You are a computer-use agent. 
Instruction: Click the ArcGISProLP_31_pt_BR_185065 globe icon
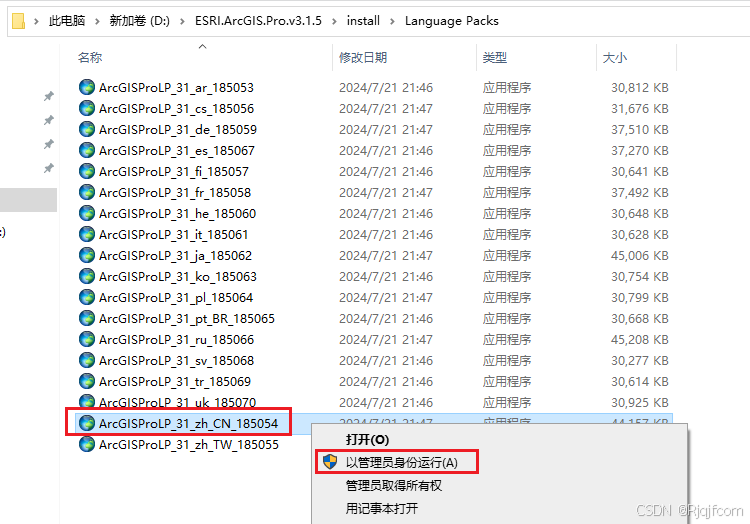87,318
